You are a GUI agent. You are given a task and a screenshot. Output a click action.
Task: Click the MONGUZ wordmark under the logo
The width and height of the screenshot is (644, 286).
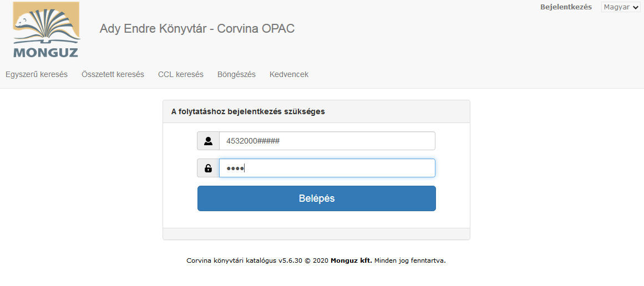click(45, 53)
